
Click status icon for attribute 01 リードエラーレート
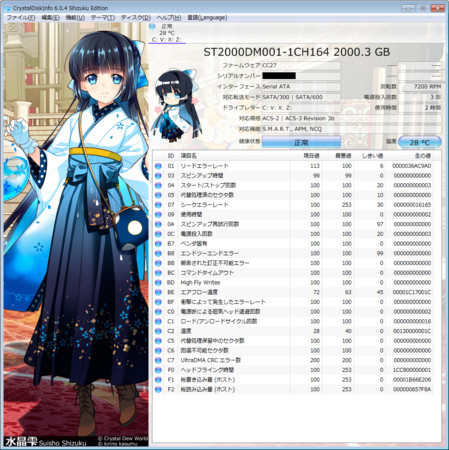(x=158, y=166)
